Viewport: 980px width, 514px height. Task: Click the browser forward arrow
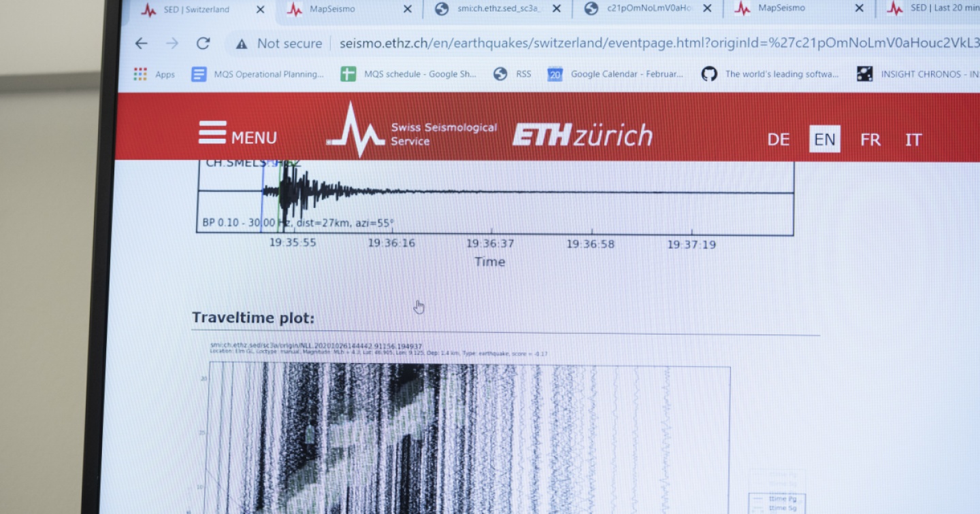[x=172, y=44]
